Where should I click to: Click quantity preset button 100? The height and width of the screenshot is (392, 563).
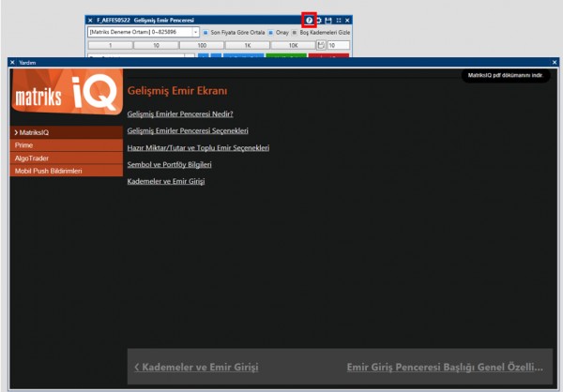coord(202,45)
